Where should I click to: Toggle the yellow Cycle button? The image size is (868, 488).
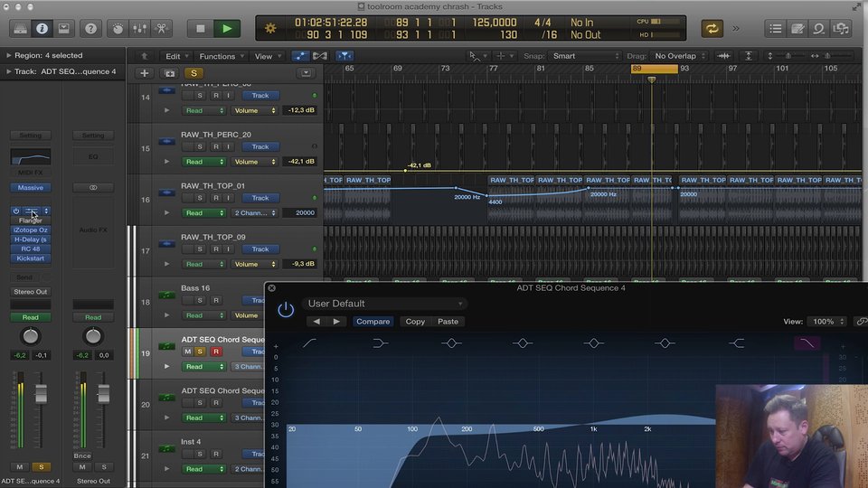tap(712, 29)
